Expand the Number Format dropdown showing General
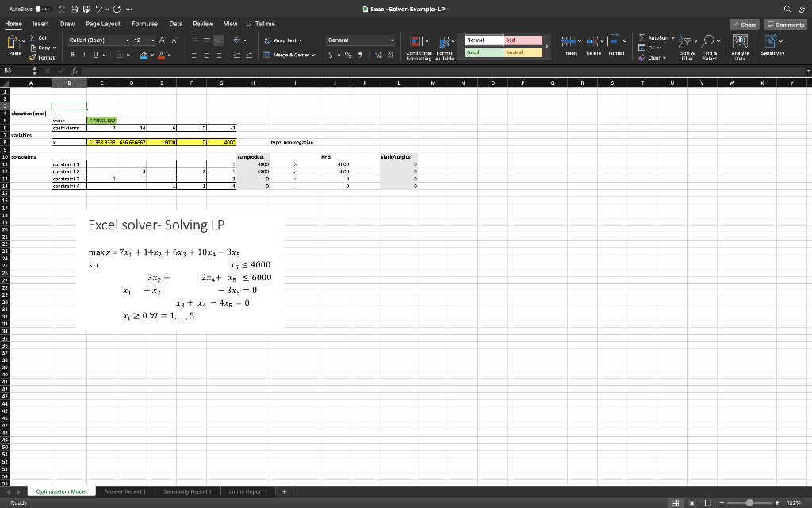 click(x=390, y=40)
